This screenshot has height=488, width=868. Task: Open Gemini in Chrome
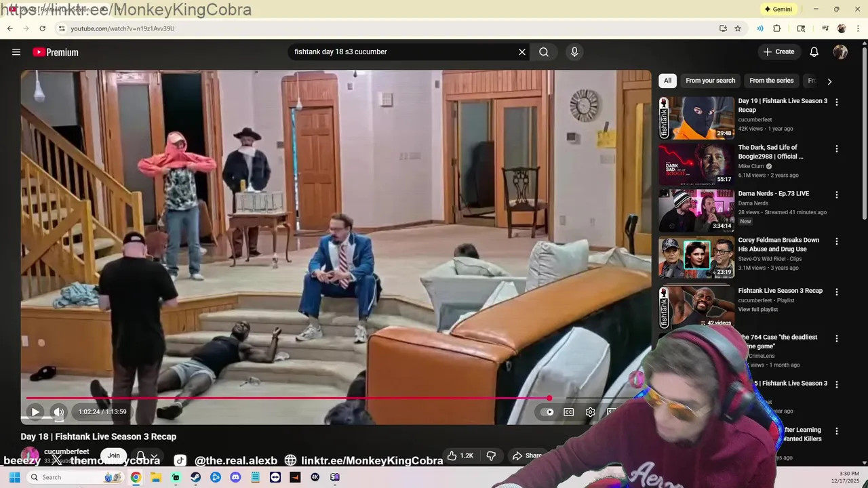pyautogui.click(x=778, y=9)
